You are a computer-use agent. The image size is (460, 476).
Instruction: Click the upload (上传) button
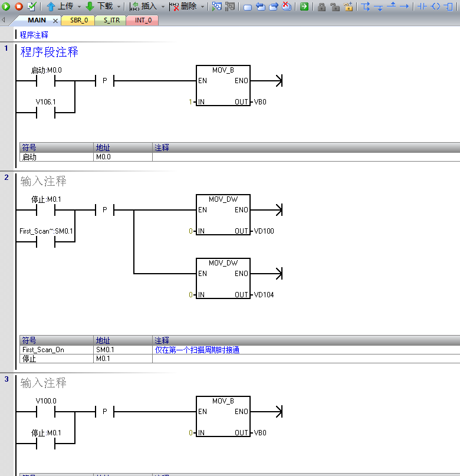click(x=60, y=6)
